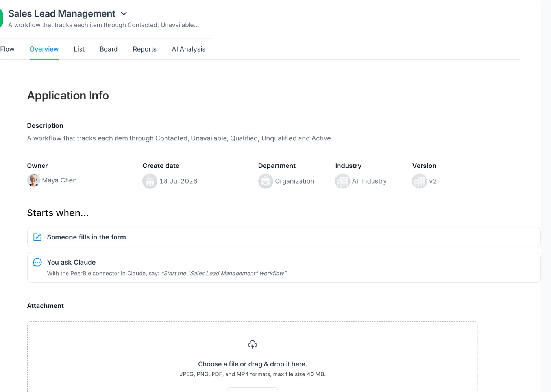
Task: Click the 'Create date' field label
Action: point(161,166)
